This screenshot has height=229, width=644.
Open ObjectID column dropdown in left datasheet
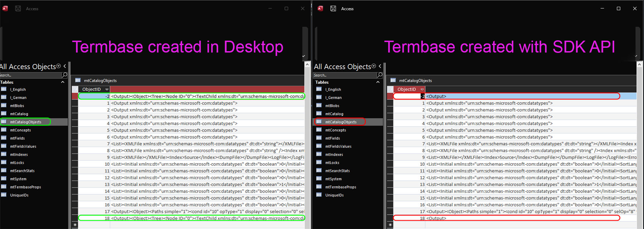click(107, 89)
